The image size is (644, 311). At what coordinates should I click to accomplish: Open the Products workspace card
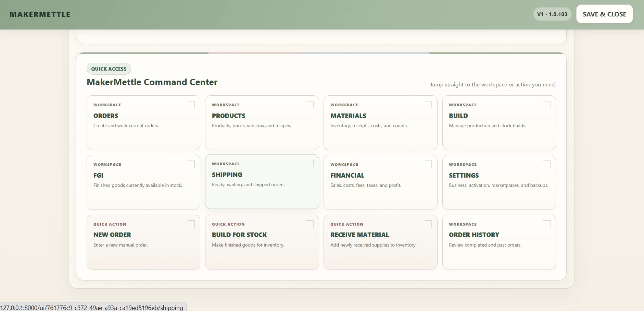262,123
